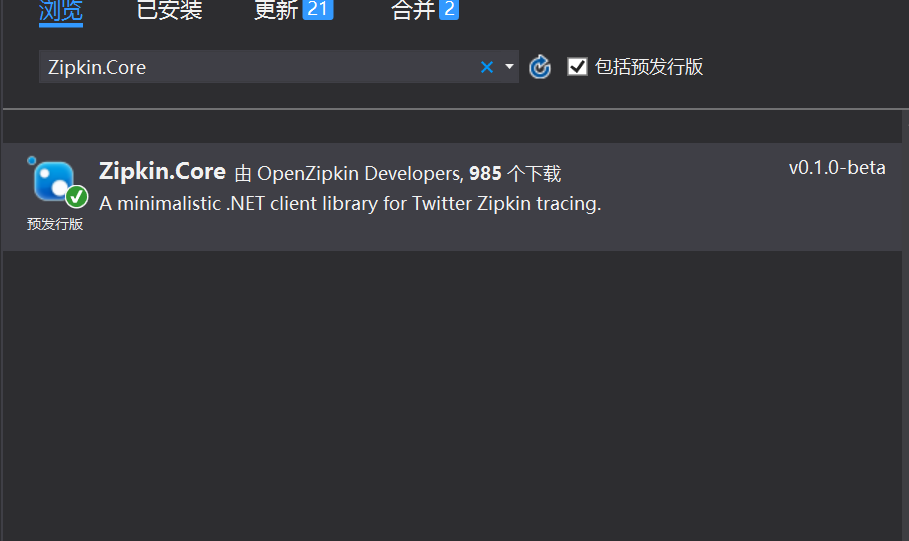Refresh the package list
This screenshot has width=909, height=541.
click(540, 67)
